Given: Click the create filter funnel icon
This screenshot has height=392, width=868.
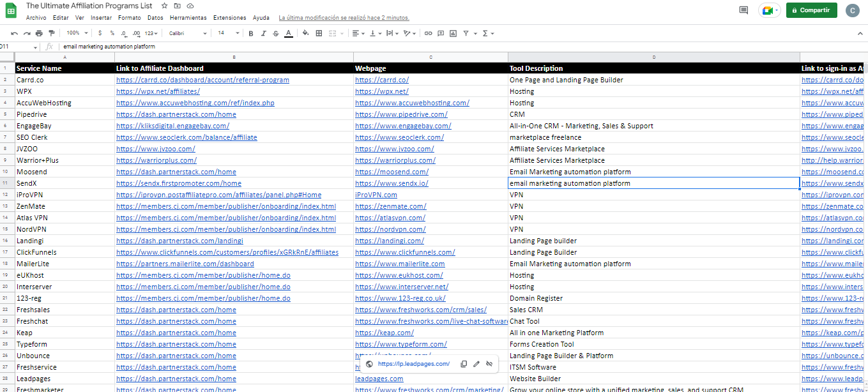Looking at the screenshot, I should [x=466, y=33].
